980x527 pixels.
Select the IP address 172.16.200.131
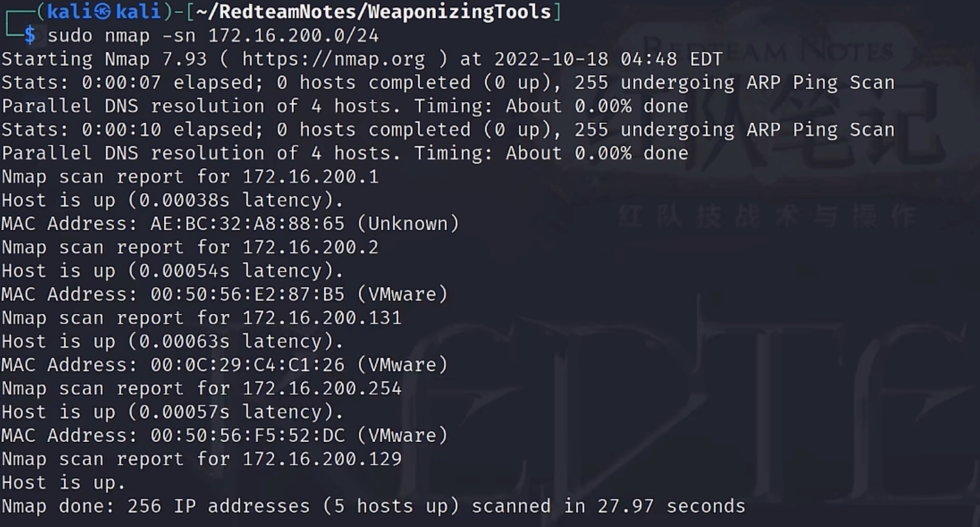pyautogui.click(x=322, y=318)
